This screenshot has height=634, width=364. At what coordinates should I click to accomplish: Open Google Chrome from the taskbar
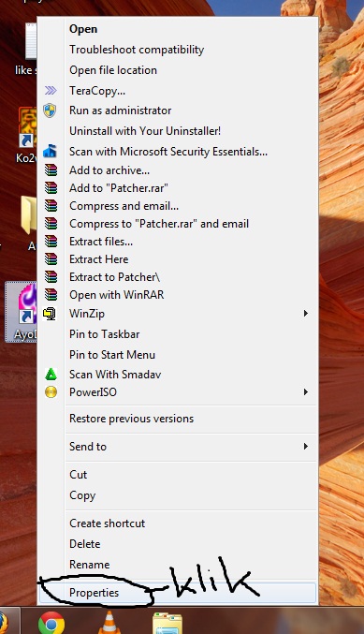[x=51, y=623]
